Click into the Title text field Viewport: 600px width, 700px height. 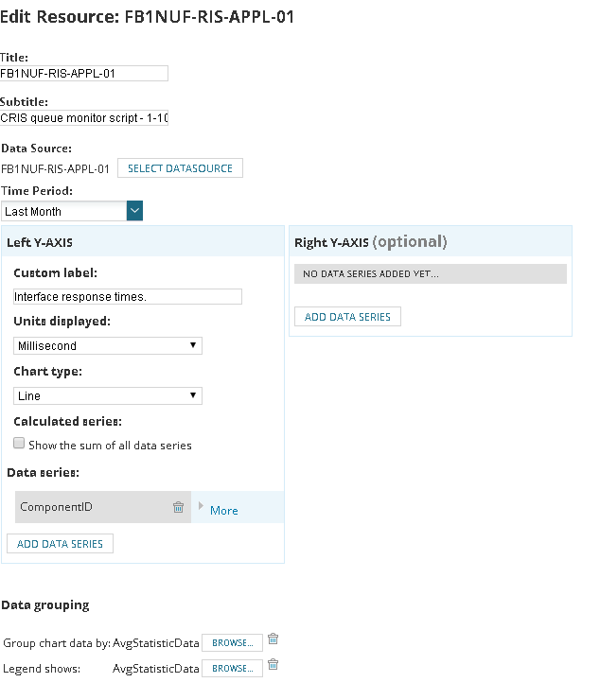(83, 73)
